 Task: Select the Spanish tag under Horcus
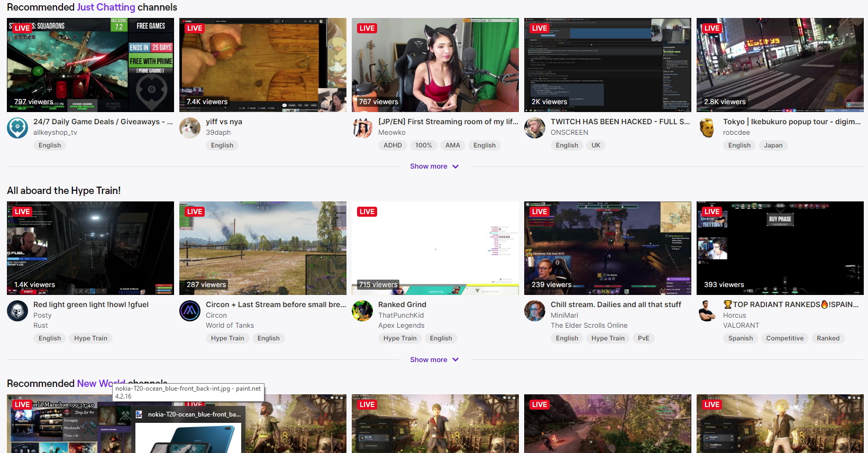pos(741,338)
